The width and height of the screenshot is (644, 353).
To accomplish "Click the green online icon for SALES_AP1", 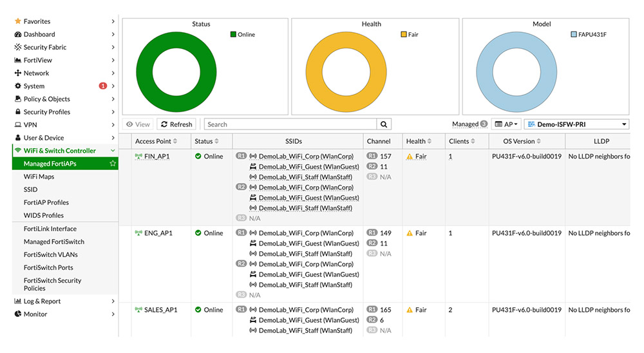I will point(198,310).
